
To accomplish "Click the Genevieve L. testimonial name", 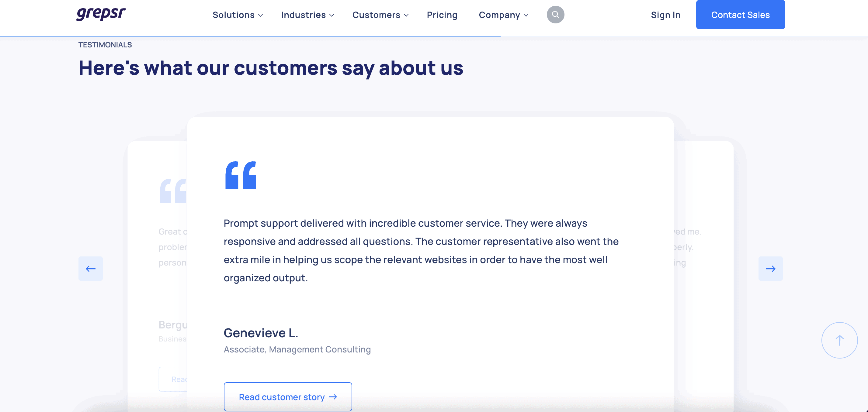I will (x=261, y=333).
